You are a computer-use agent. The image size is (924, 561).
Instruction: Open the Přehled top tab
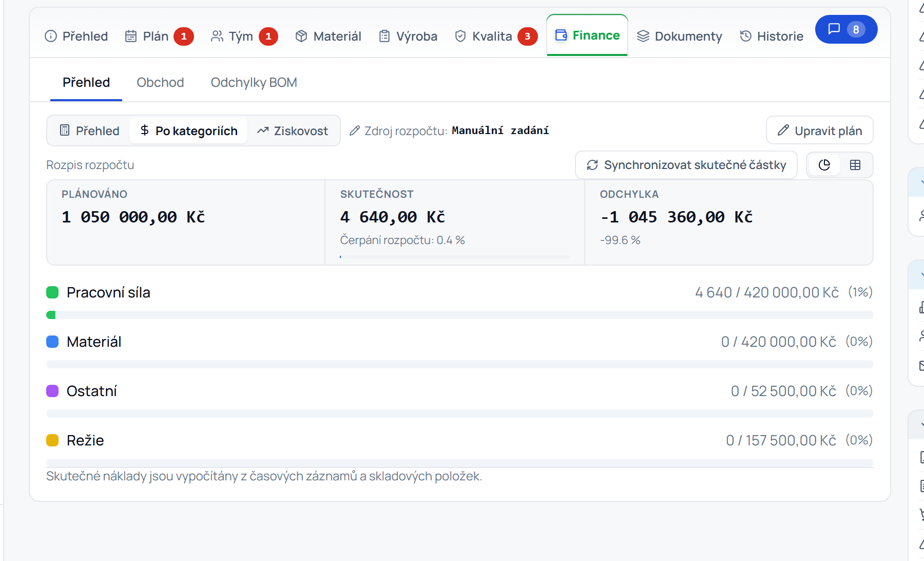point(76,36)
